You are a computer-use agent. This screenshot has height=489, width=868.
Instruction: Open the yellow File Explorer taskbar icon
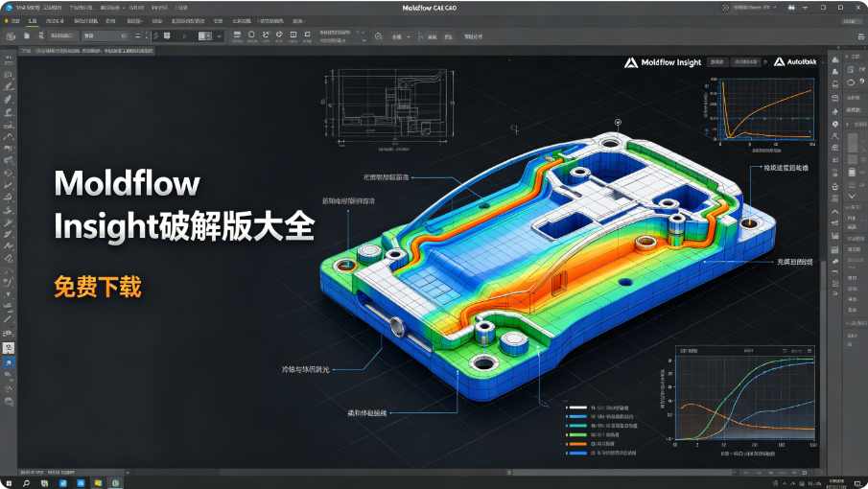point(98,483)
